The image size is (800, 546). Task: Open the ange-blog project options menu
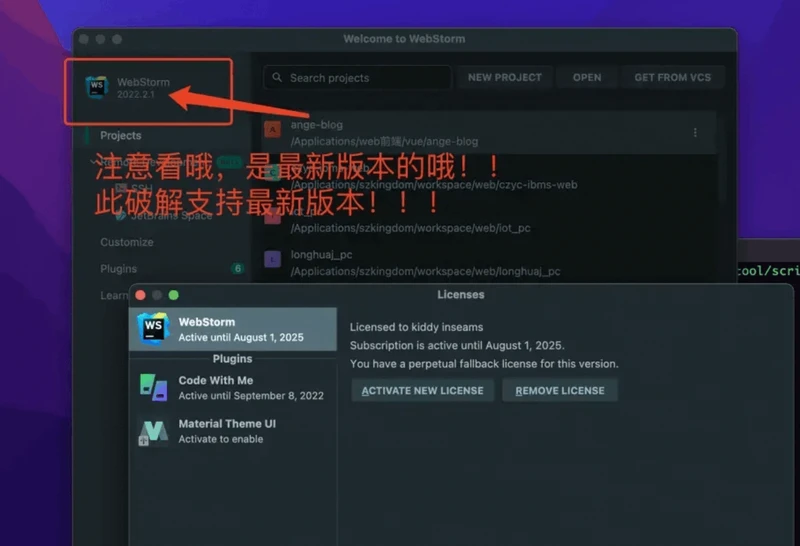tap(695, 133)
